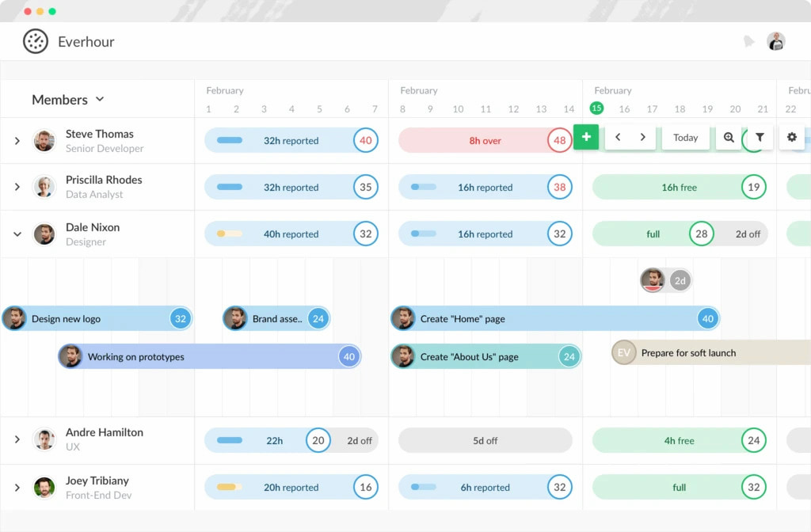Click the highlighted February 15 date

[x=596, y=108]
